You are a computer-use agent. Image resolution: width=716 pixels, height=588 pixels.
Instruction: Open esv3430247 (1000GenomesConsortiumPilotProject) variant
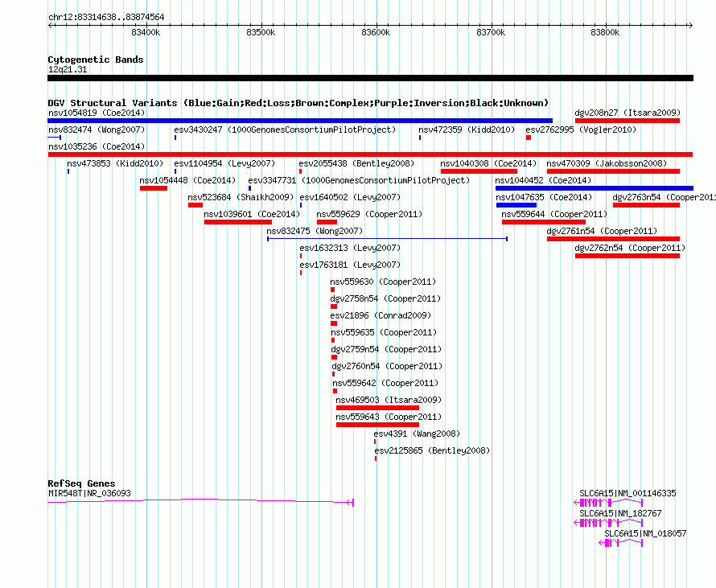pyautogui.click(x=285, y=130)
